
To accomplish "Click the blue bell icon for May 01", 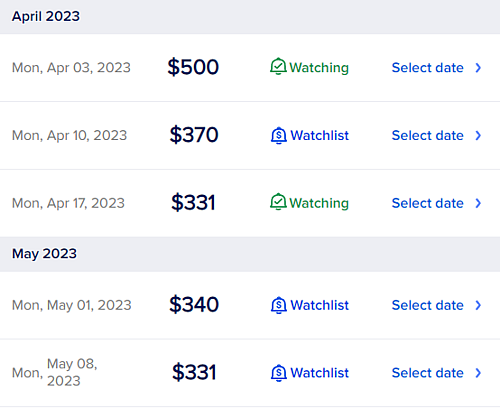I will (279, 305).
